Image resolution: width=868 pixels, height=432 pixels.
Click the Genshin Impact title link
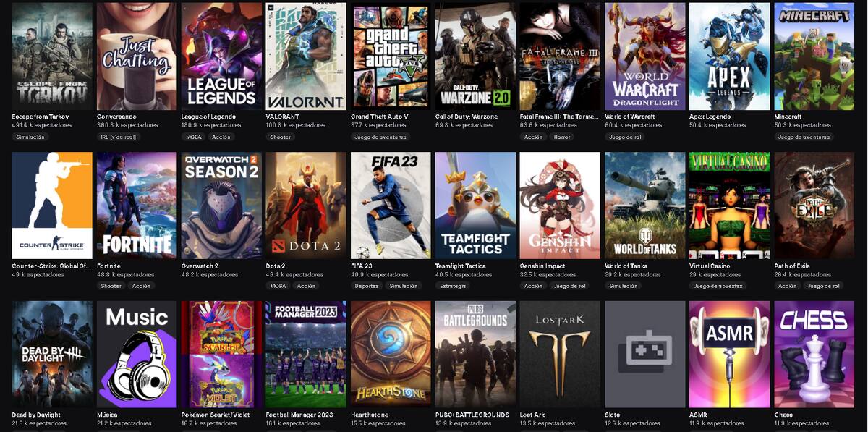pos(542,266)
